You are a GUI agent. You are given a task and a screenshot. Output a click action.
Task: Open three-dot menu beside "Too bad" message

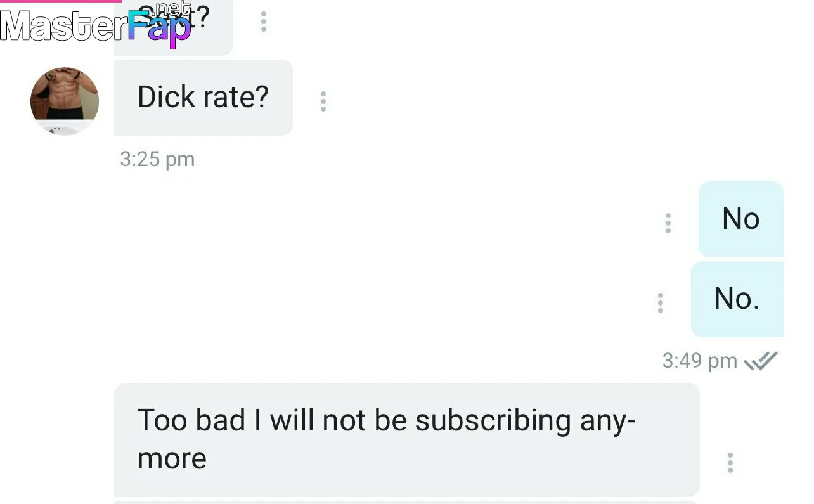(x=730, y=463)
